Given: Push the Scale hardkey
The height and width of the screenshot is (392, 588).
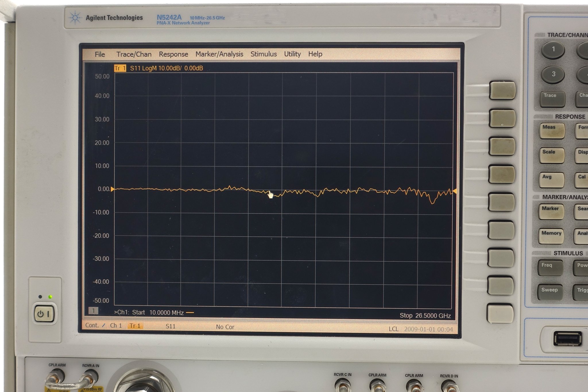Looking at the screenshot, I should point(552,156).
